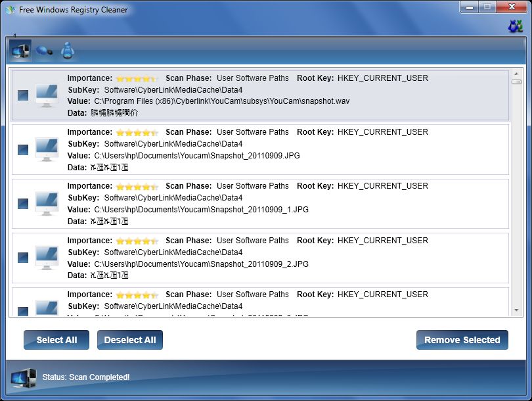Toggle the partially visible bottom entry checkbox
532x401 pixels.
pyautogui.click(x=23, y=312)
